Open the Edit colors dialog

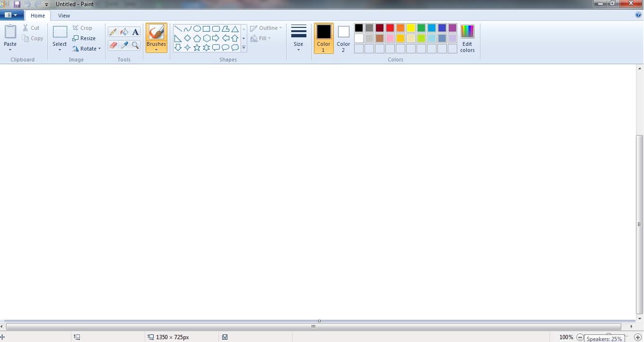point(467,39)
